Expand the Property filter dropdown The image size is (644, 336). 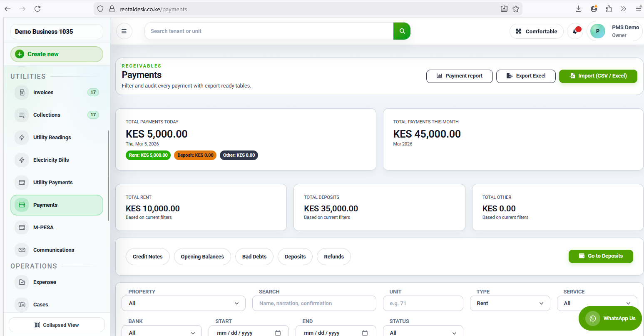click(183, 303)
